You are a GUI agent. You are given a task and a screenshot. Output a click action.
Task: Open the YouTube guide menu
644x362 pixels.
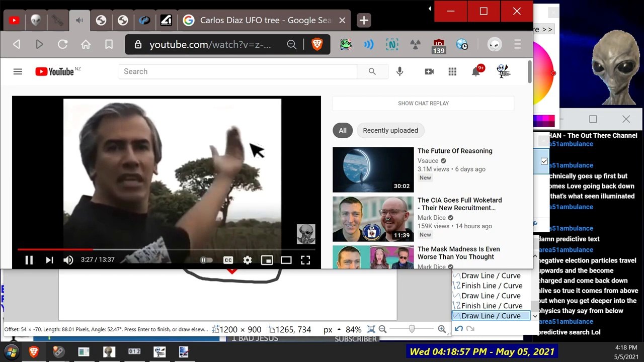click(18, 71)
